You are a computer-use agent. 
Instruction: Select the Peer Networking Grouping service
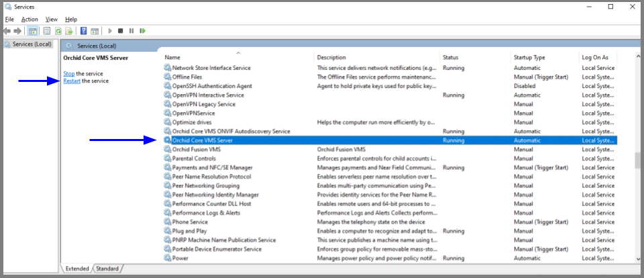tap(390, 185)
